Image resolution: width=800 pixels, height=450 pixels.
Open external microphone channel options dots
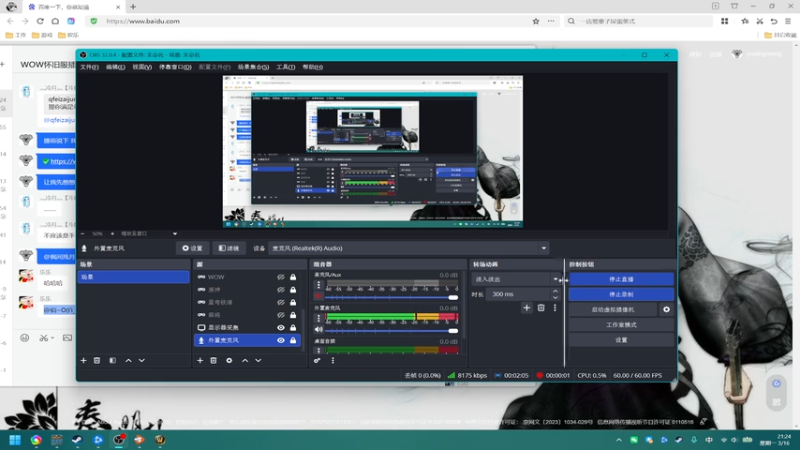click(x=319, y=318)
